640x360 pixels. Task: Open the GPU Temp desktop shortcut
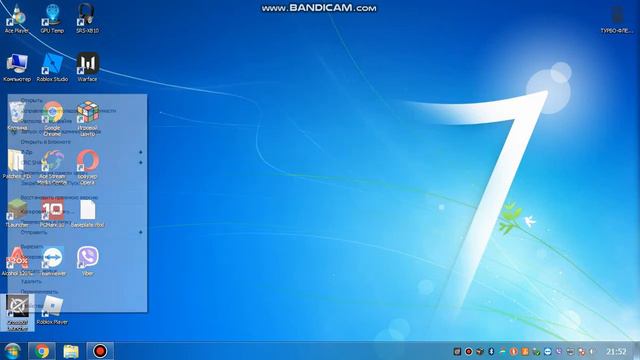(x=52, y=19)
